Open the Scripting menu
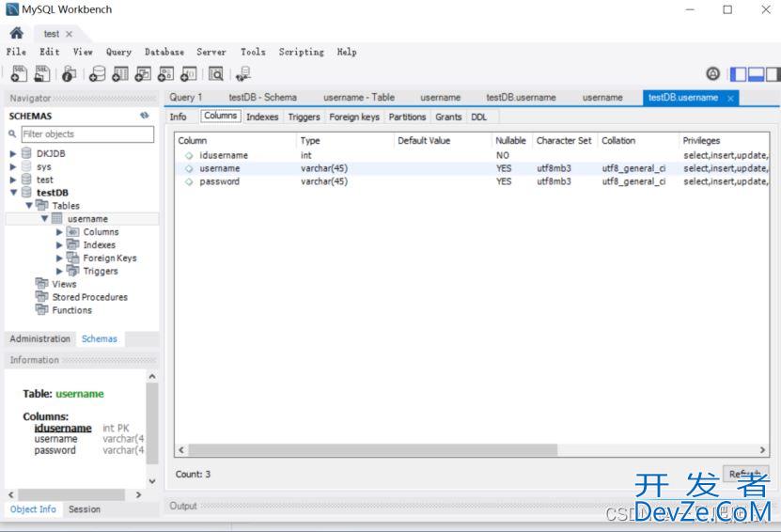The width and height of the screenshot is (781, 532). pyautogui.click(x=301, y=52)
